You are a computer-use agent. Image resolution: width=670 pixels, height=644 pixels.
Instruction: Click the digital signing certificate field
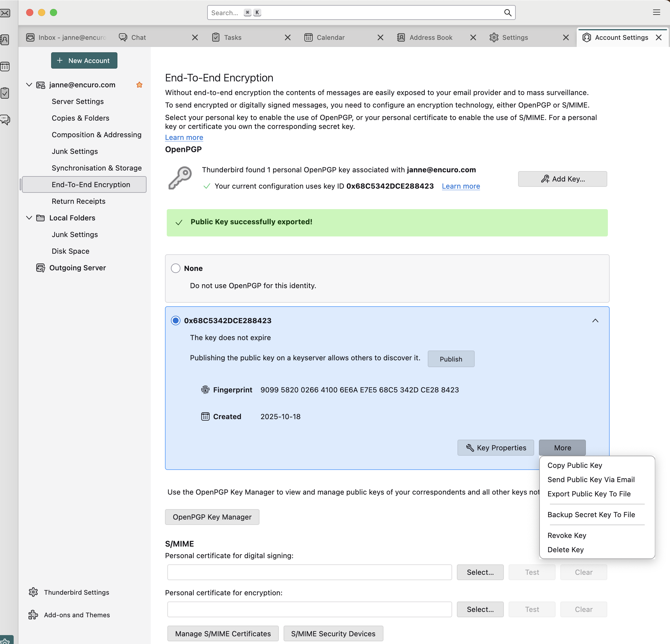point(309,572)
